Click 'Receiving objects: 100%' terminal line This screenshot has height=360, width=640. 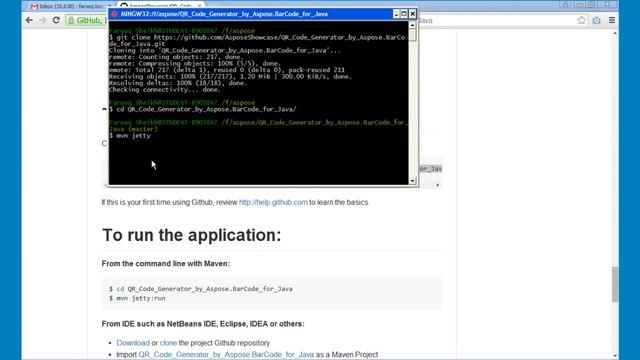(230, 77)
